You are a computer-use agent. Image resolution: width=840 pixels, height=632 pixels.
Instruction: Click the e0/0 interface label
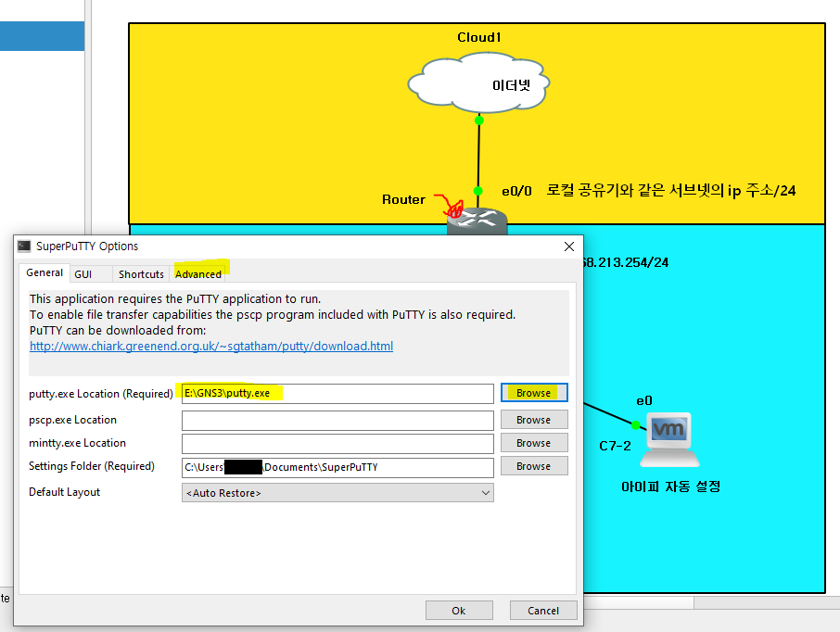click(516, 191)
